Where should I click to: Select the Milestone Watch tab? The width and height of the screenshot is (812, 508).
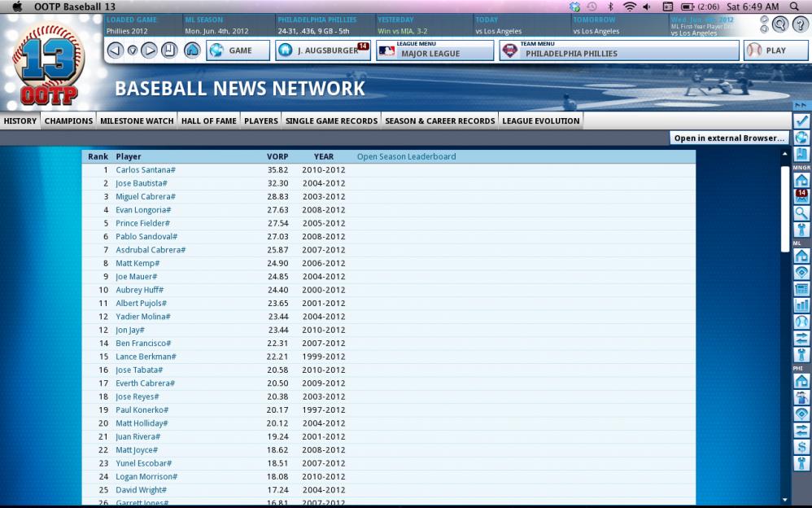(137, 121)
